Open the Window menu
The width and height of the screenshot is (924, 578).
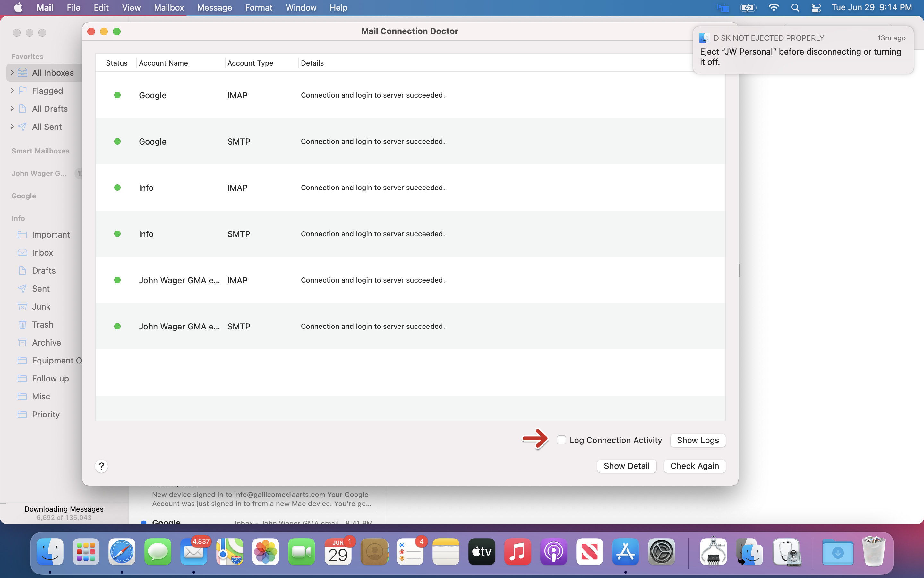click(301, 8)
